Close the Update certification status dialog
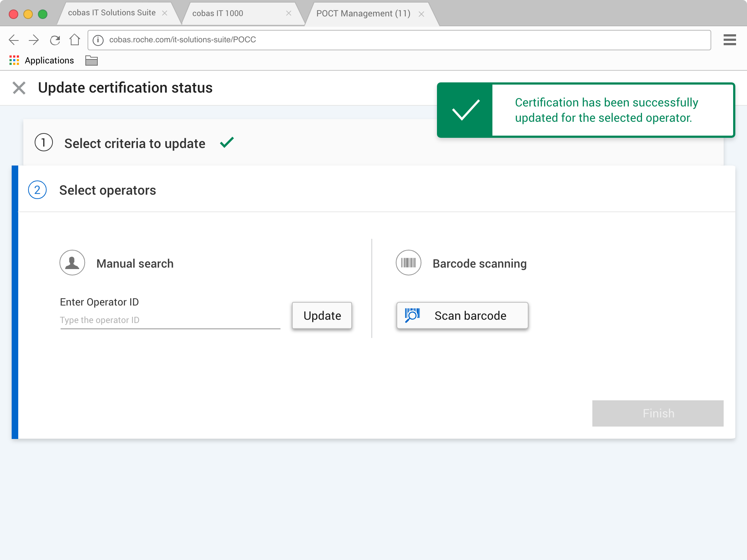Image resolution: width=747 pixels, height=560 pixels. click(x=19, y=88)
